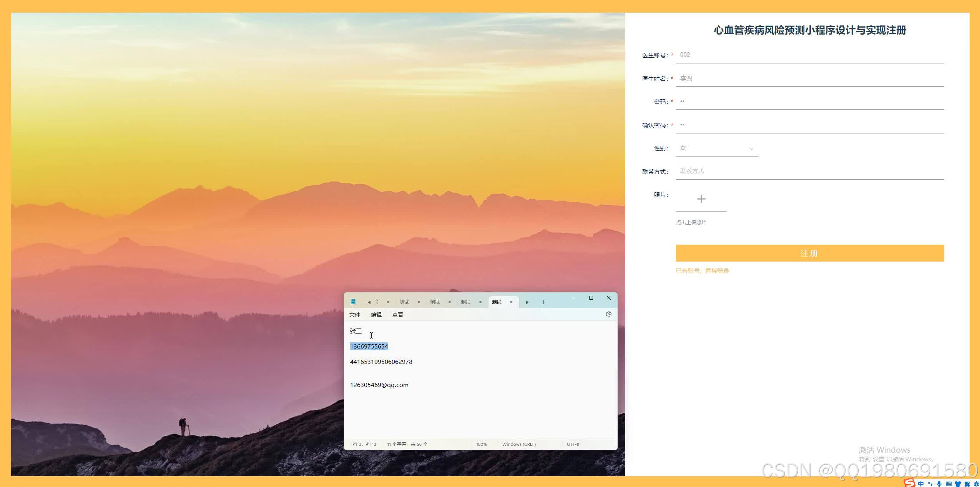This screenshot has width=980, height=487.
Task: Open Notepad settings gear icon
Action: point(608,314)
